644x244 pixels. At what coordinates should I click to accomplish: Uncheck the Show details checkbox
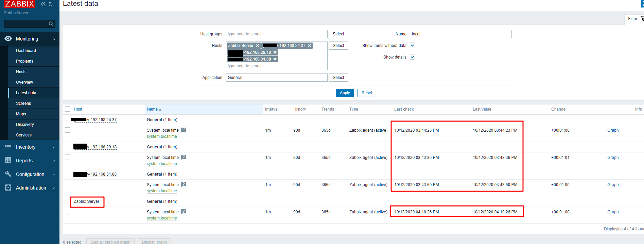413,57
